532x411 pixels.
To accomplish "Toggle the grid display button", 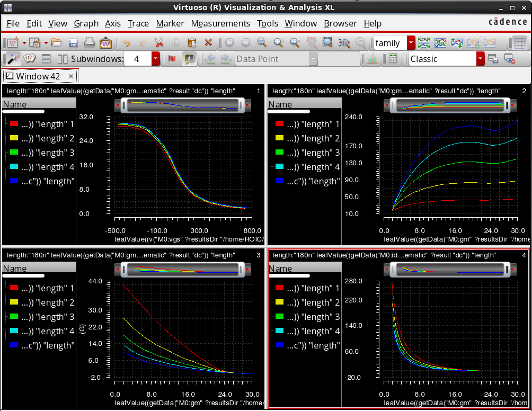I will click(x=520, y=43).
